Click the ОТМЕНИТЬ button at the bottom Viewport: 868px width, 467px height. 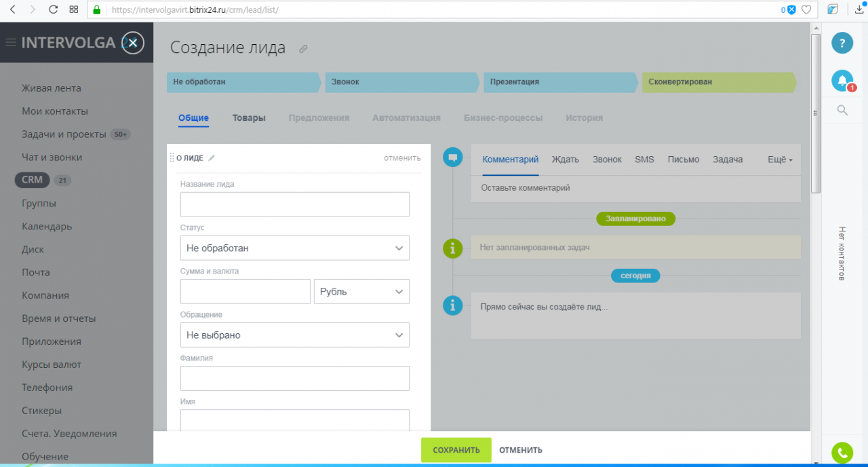pos(521,450)
